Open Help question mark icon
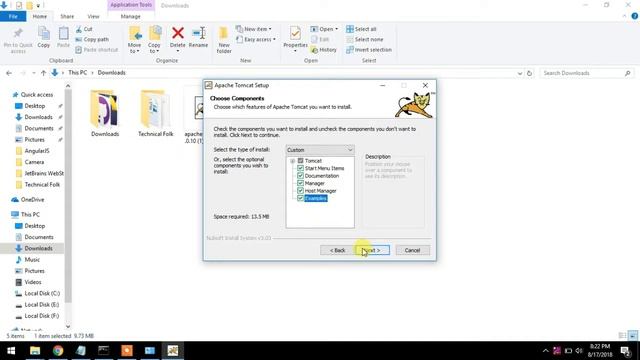 point(635,16)
